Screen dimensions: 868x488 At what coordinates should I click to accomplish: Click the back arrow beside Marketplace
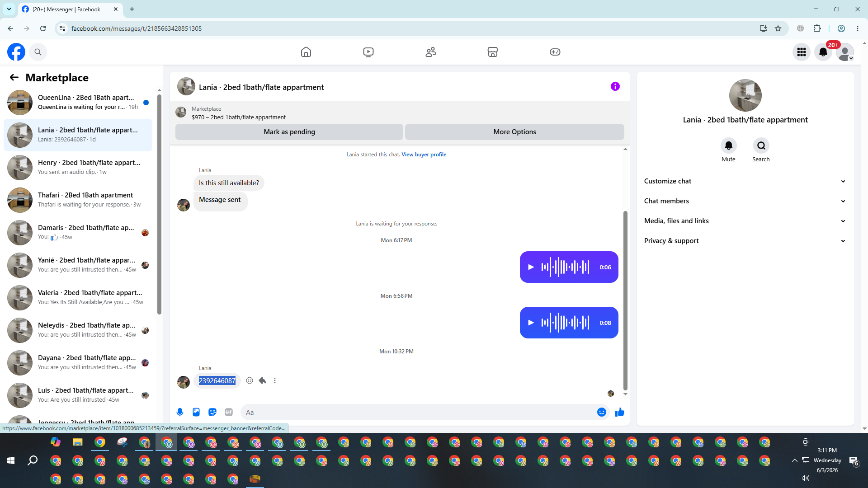(14, 77)
